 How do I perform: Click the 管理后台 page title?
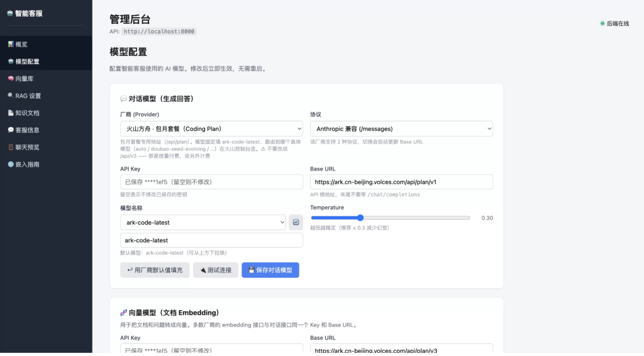pos(130,19)
